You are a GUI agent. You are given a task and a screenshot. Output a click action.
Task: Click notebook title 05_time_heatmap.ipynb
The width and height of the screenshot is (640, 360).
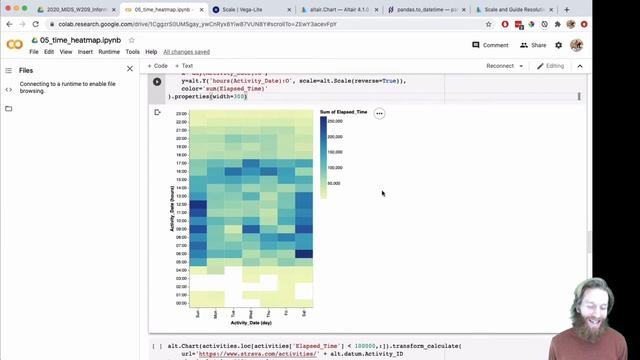click(x=80, y=40)
